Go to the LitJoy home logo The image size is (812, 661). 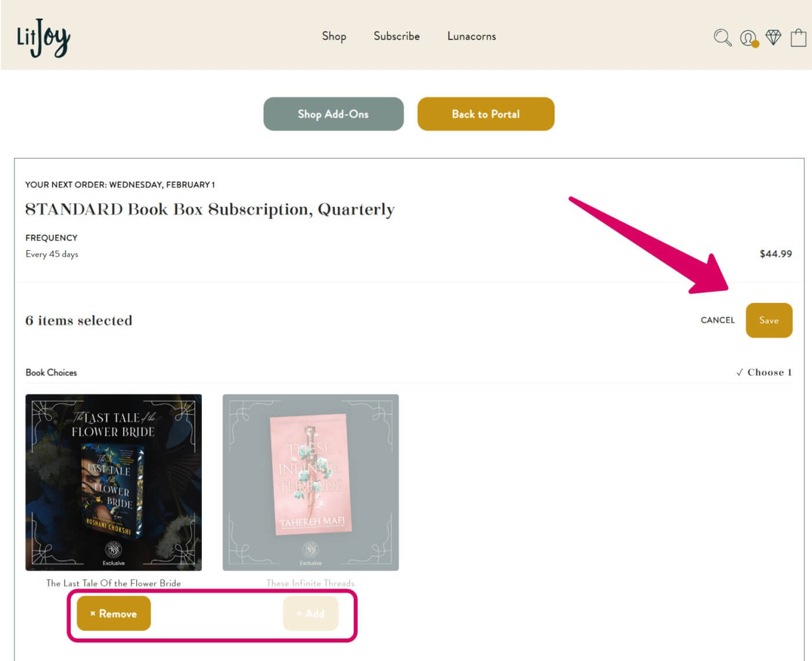[x=43, y=38]
